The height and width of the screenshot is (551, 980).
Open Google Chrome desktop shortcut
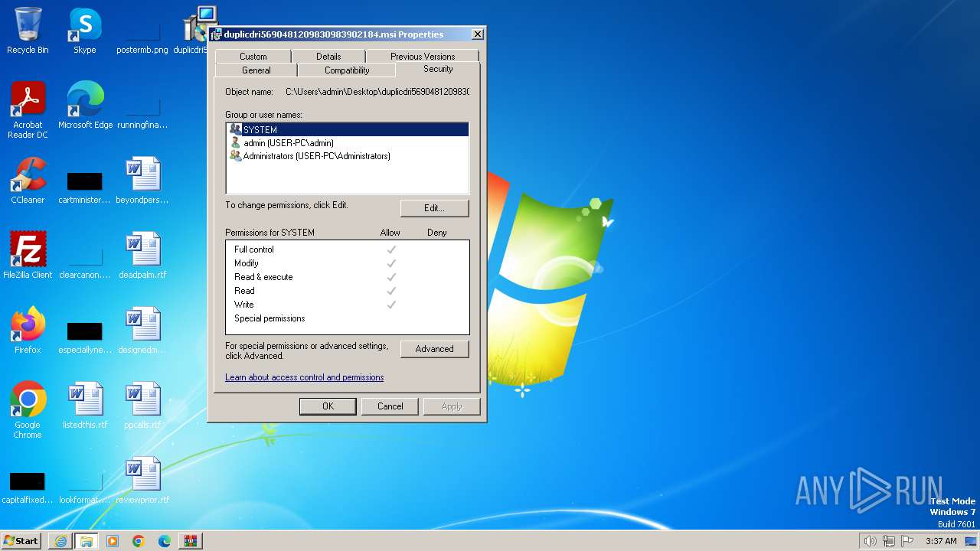28,410
